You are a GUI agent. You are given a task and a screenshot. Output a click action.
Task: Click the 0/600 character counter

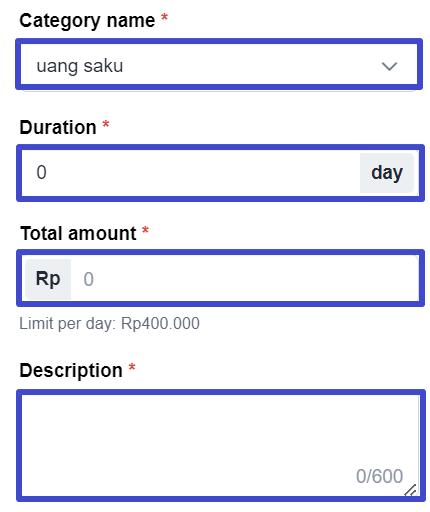click(379, 476)
